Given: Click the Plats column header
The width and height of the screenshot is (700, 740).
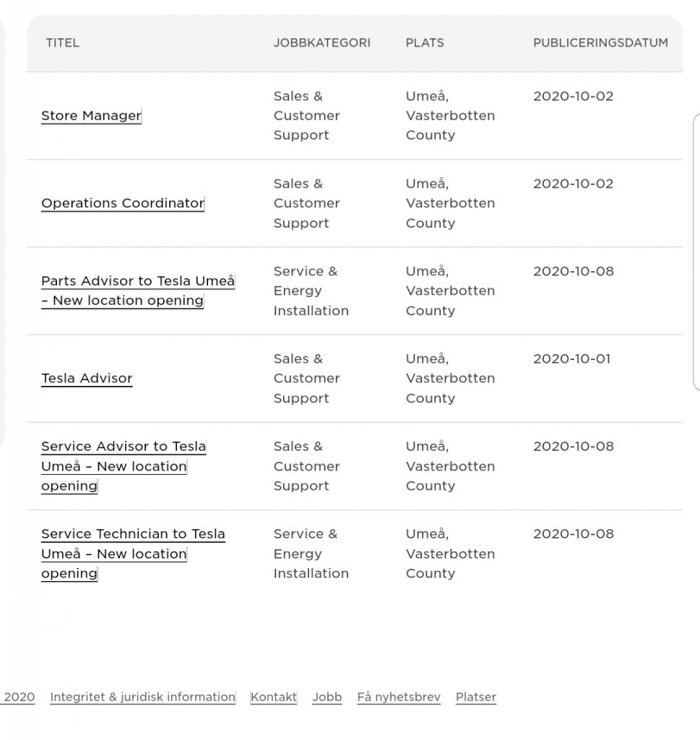Looking at the screenshot, I should tap(425, 43).
